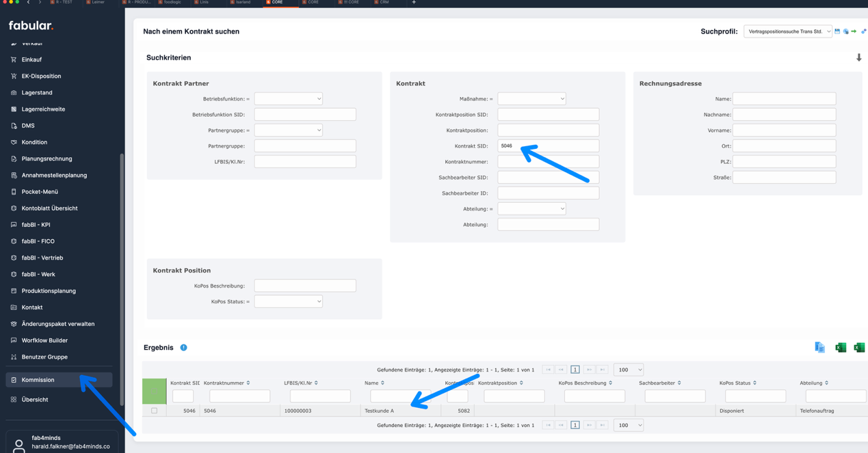Click the blue info icon next to Ergebnis

(183, 348)
